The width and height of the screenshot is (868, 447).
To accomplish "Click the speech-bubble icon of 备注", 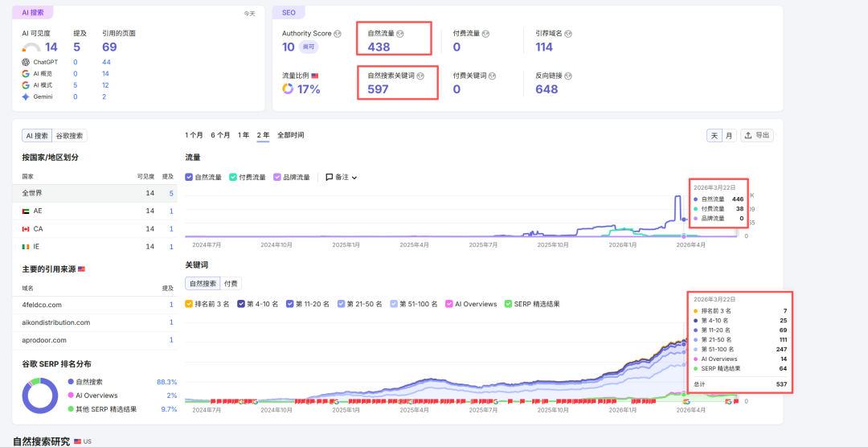I will (x=330, y=177).
